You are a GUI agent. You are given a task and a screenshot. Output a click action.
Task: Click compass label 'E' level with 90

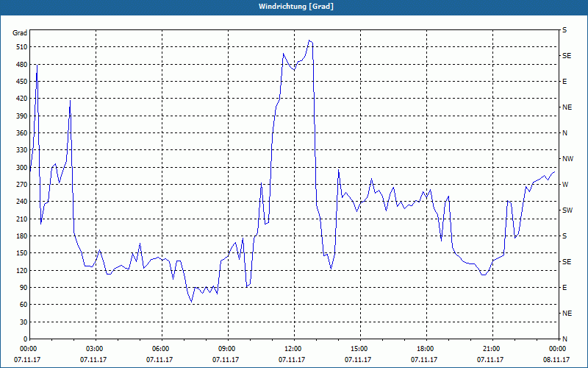click(x=564, y=288)
